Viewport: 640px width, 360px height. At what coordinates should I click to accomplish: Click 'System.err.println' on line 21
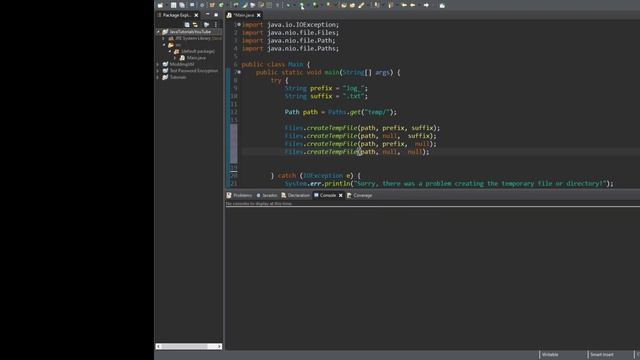[x=318, y=184]
